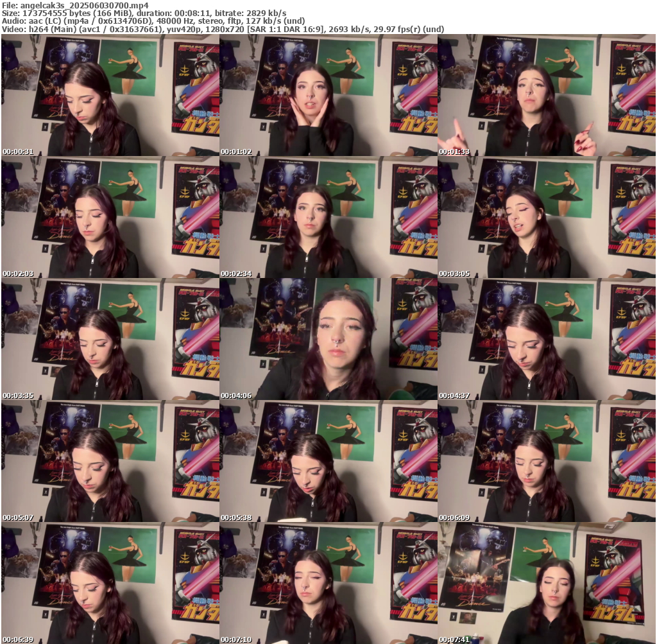Select the frame stamped 00:03:05

pos(547,217)
